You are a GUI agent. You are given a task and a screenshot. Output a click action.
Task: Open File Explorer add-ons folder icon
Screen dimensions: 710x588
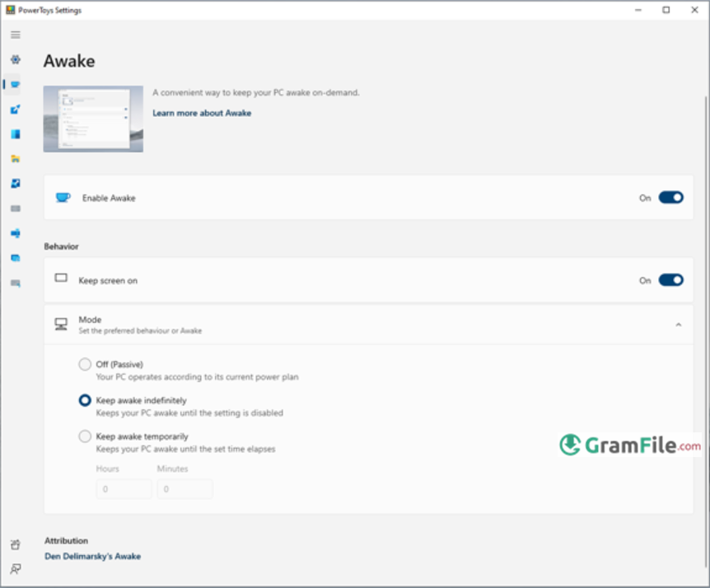[x=16, y=158]
